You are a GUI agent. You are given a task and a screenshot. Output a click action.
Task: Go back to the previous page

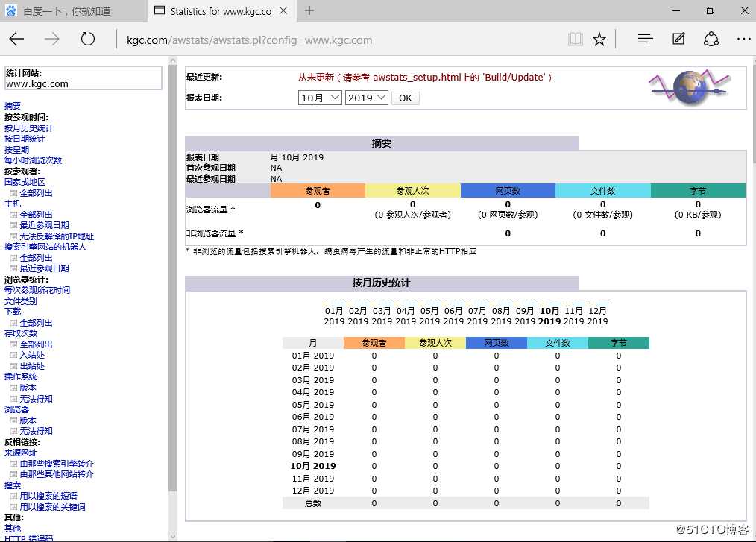[x=16, y=39]
